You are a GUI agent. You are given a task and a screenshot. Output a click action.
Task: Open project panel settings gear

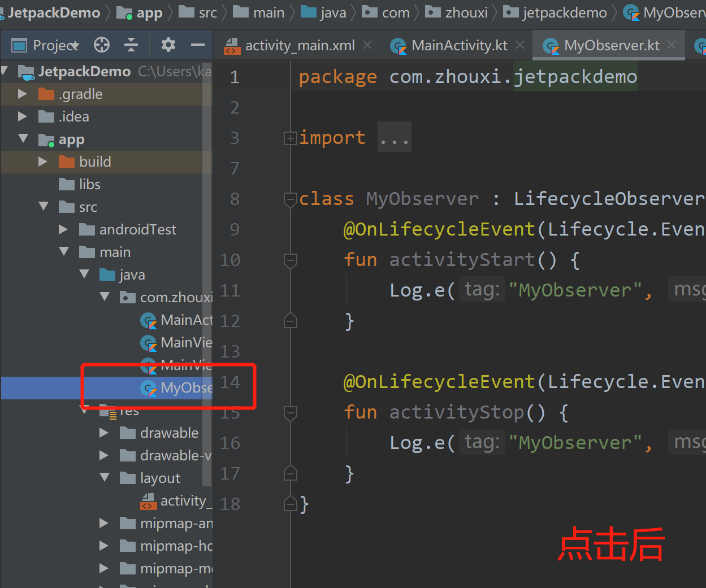[168, 45]
